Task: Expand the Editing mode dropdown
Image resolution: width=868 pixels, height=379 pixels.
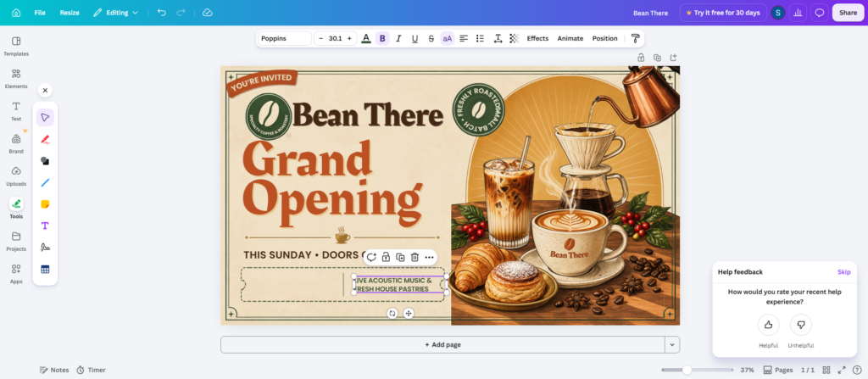Action: 115,13
